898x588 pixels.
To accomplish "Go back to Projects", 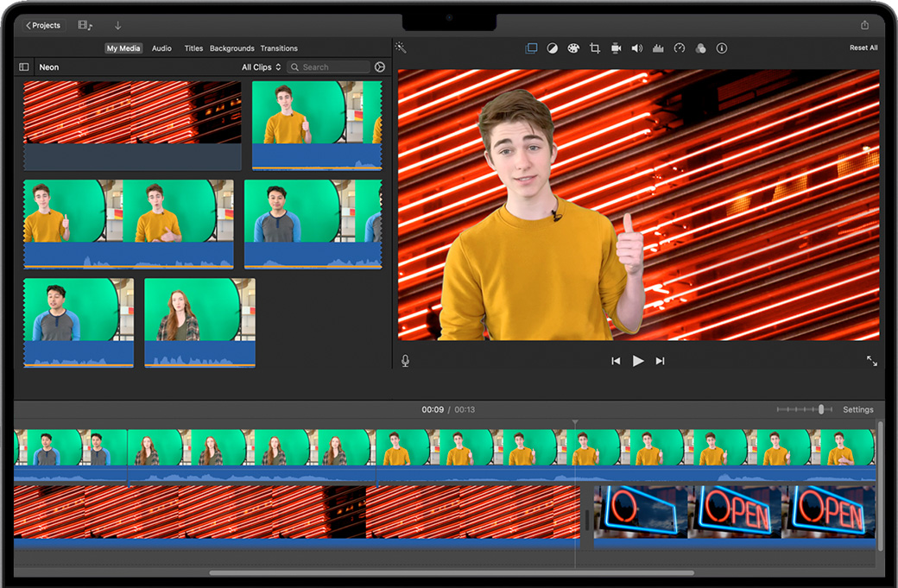I will (43, 26).
